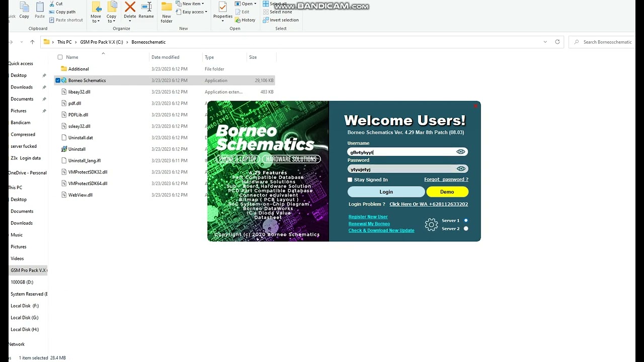This screenshot has height=362, width=644.
Task: Go up one folder level arrow
Action: (x=32, y=42)
